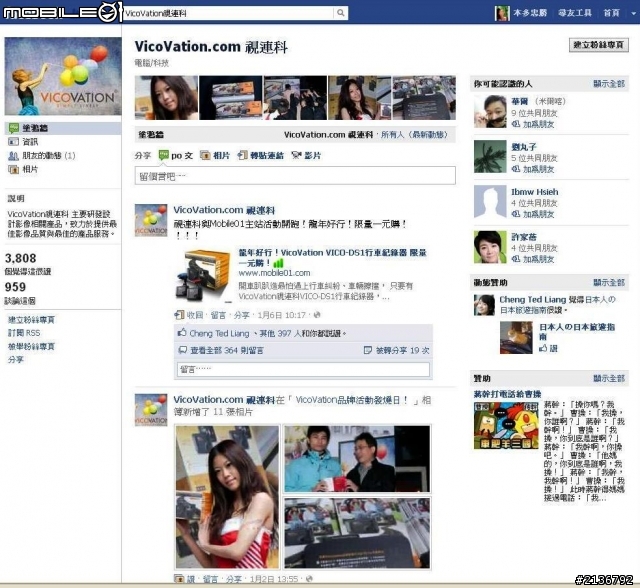Click the profile avatar next to 本多忠勝
Image resolution: width=640 pixels, height=588 pixels.
coord(502,13)
